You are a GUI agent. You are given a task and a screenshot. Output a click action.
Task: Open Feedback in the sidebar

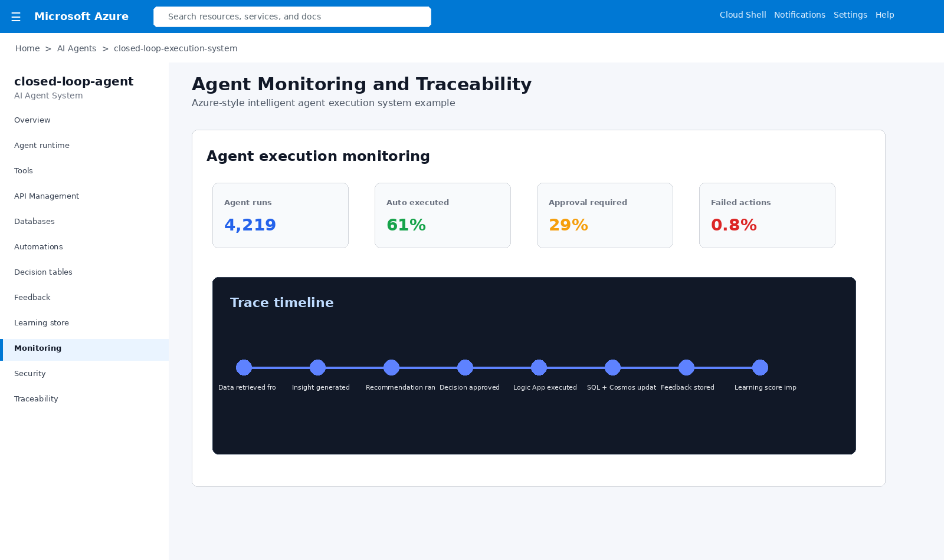pyautogui.click(x=84, y=298)
